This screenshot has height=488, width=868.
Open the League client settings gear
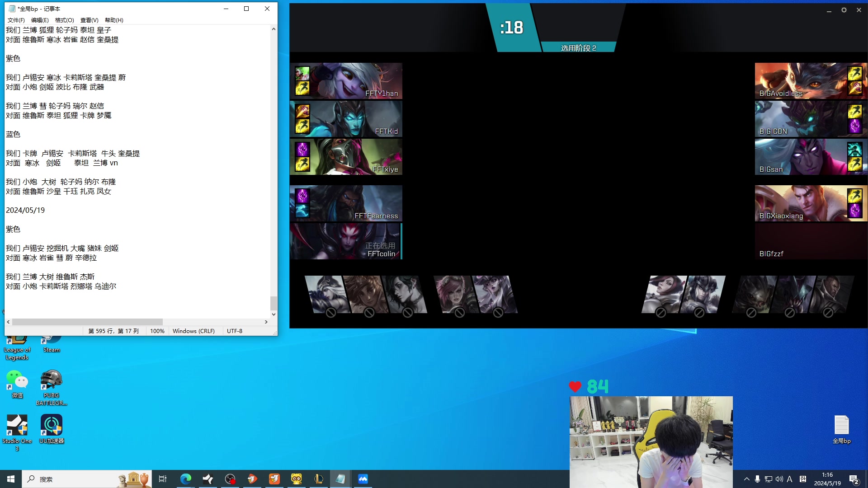844,10
